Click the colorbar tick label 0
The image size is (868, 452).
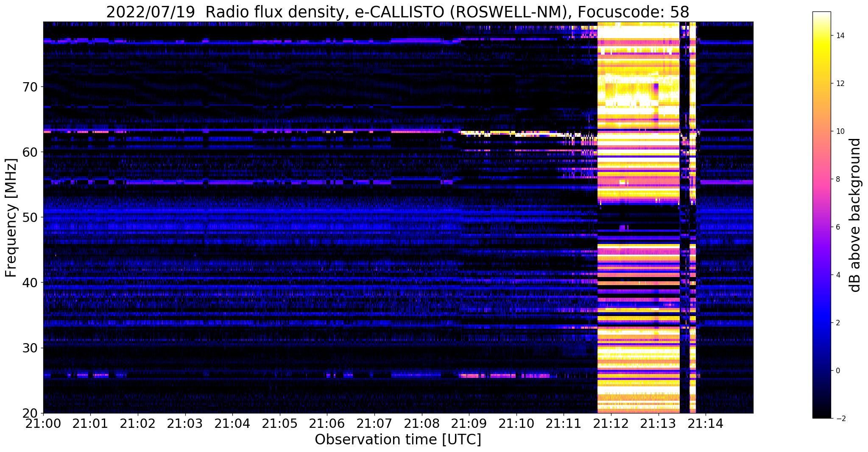click(x=838, y=371)
